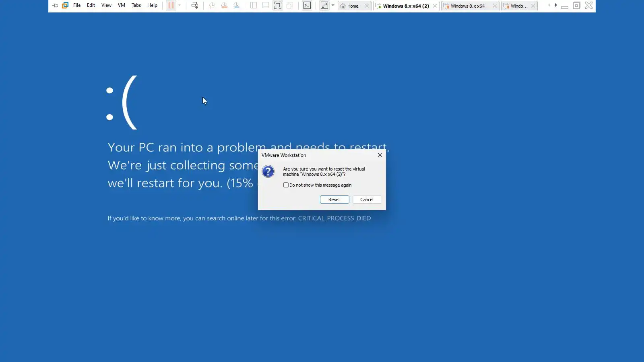Click the Reset button in dialog
The image size is (644, 362).
coord(334,200)
